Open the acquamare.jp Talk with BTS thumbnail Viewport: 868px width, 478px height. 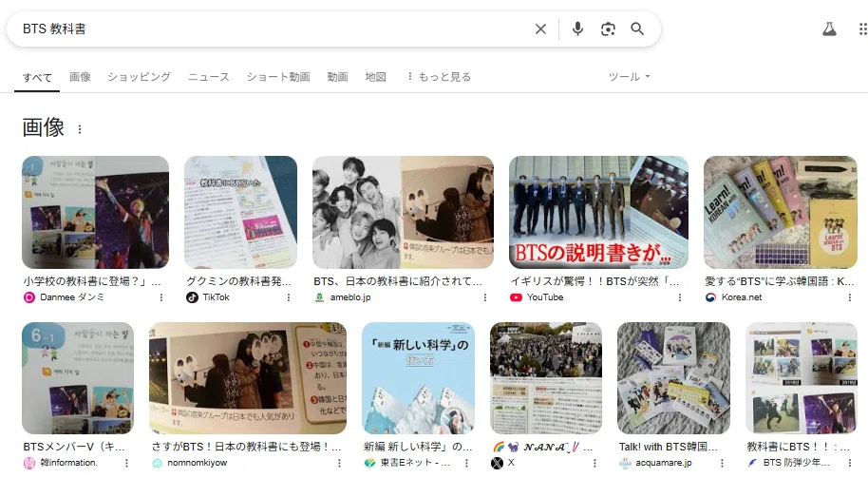click(673, 378)
